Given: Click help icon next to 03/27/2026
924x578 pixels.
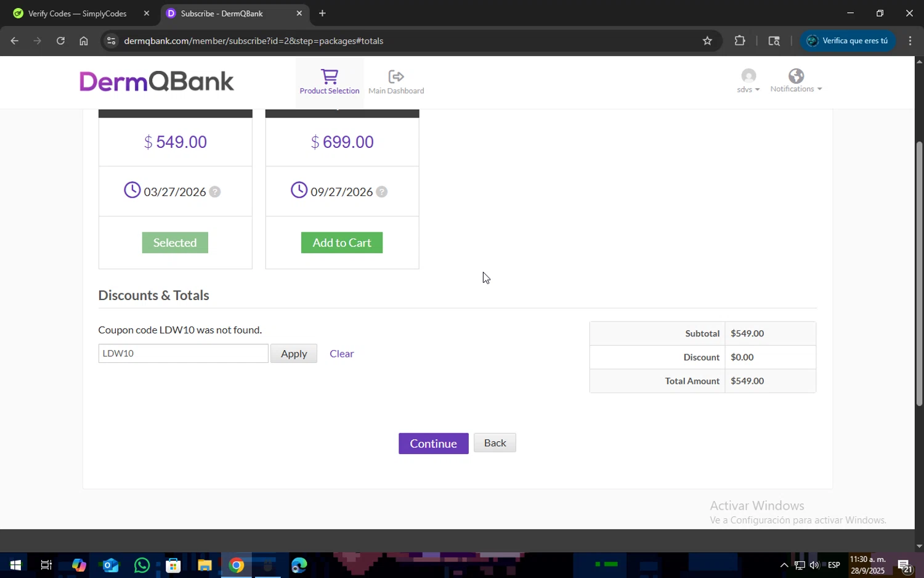Looking at the screenshot, I should (215, 192).
